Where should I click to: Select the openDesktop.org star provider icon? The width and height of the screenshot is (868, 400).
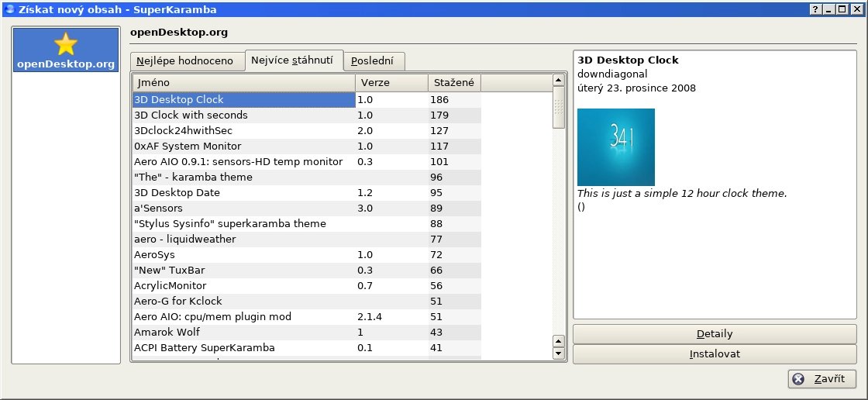66,50
